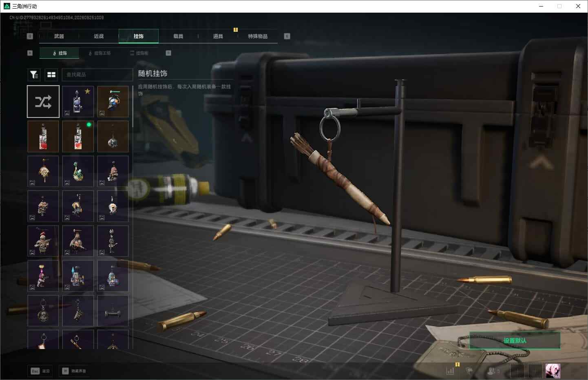Open the charm filter funnel icon
588x380 pixels.
coord(34,75)
